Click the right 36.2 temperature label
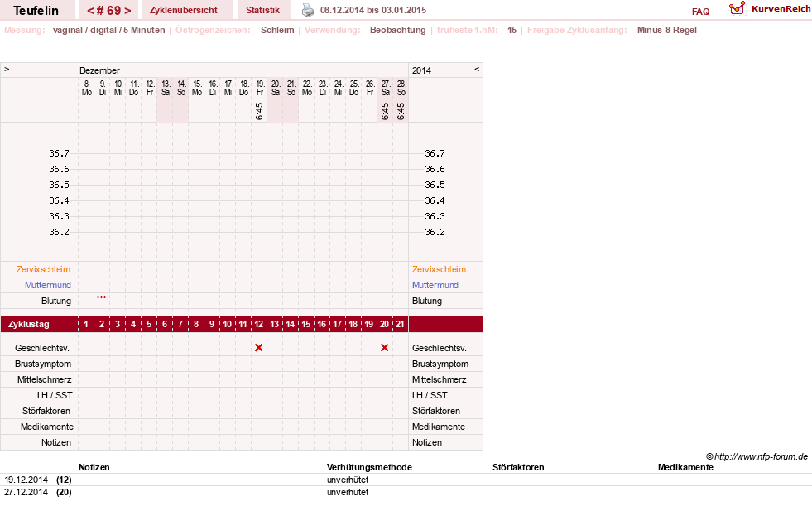Screen dimensions: 812x516 [435, 232]
